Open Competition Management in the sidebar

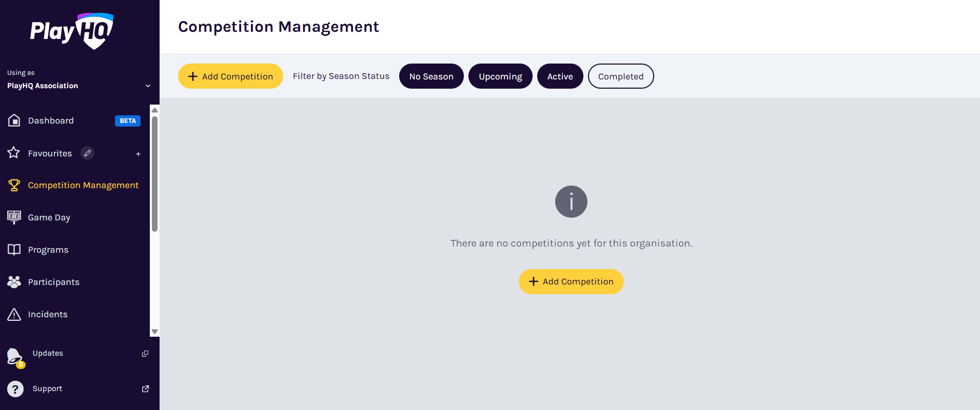point(83,185)
